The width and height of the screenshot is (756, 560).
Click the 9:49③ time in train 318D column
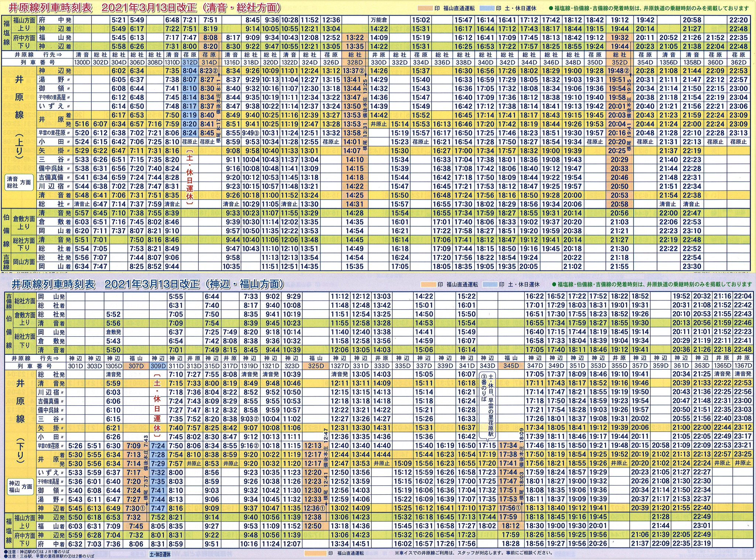click(x=251, y=133)
